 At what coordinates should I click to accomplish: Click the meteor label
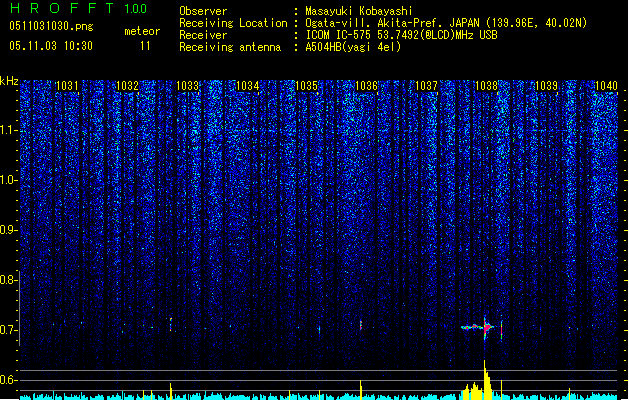tap(142, 31)
